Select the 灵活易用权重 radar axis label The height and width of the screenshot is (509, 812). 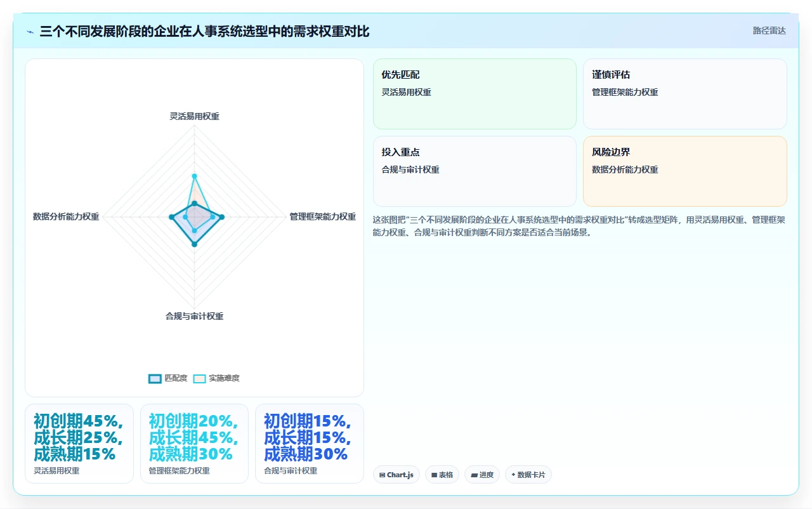(194, 116)
